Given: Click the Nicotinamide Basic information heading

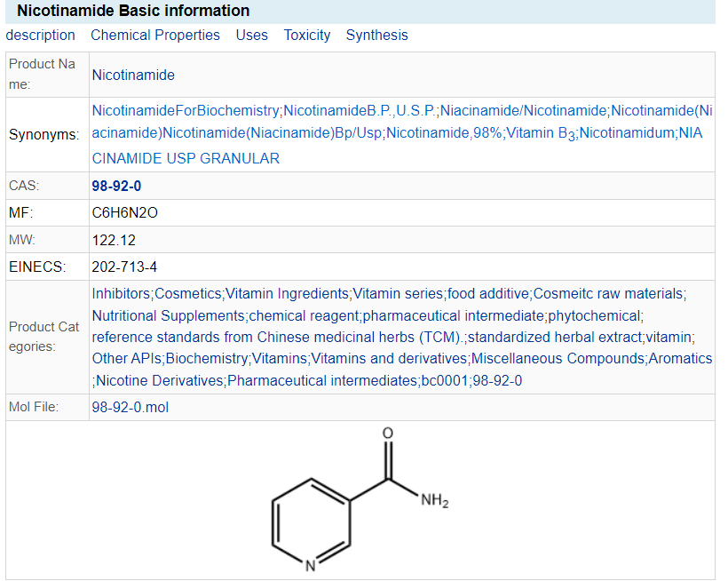Looking at the screenshot, I should pyautogui.click(x=133, y=11).
